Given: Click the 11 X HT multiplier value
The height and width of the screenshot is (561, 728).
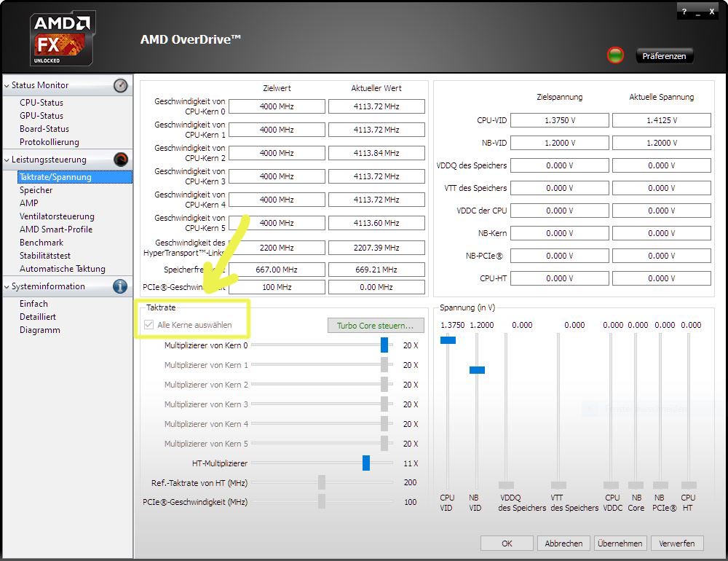Looking at the screenshot, I should coord(411,463).
